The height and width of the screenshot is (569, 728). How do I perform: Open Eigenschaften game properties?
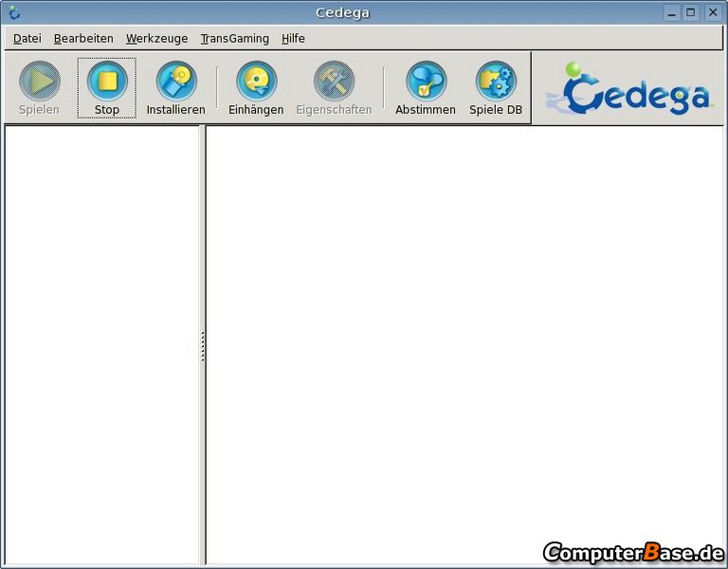pyautogui.click(x=334, y=88)
